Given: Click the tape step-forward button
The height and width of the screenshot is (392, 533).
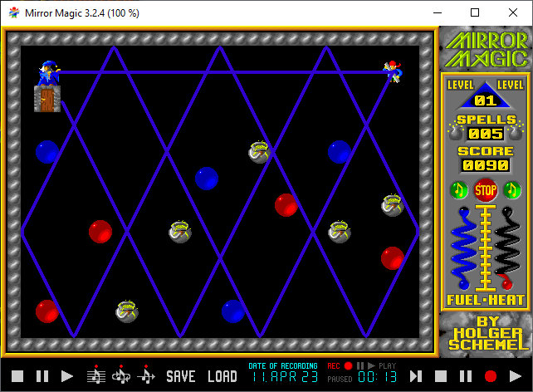Looking at the screenshot, I should [416, 376].
